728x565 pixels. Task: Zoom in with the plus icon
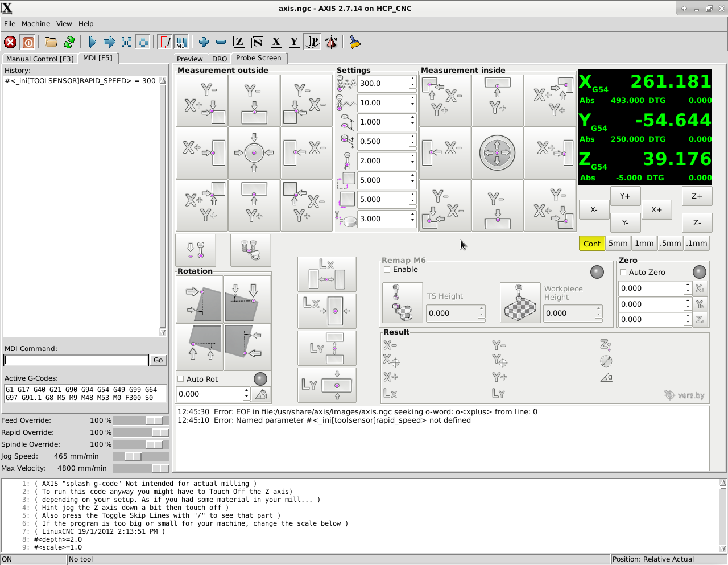[x=204, y=42]
